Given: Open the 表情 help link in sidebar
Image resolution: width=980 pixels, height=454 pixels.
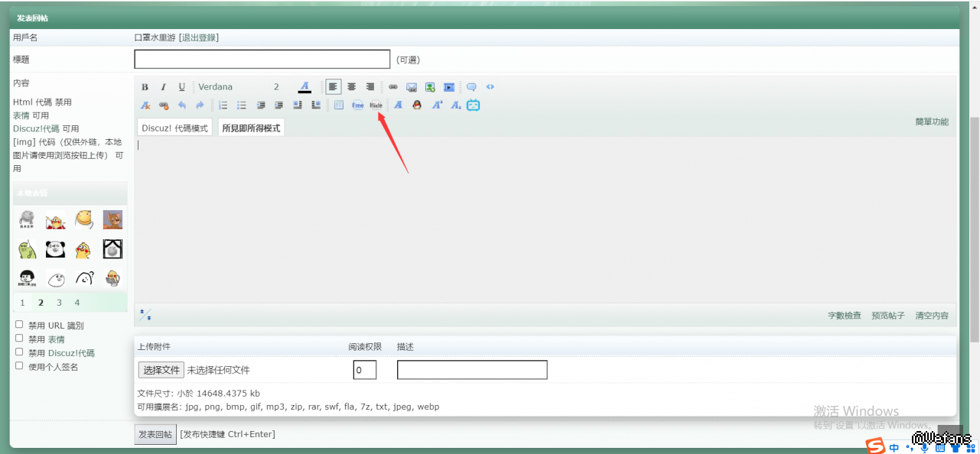Looking at the screenshot, I should pos(21,115).
